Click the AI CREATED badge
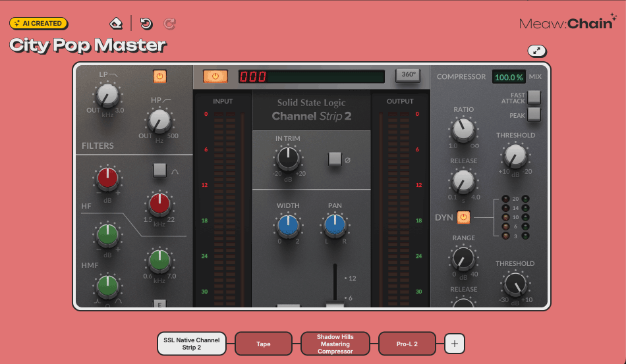Screen dimensions: 626x364 point(39,23)
